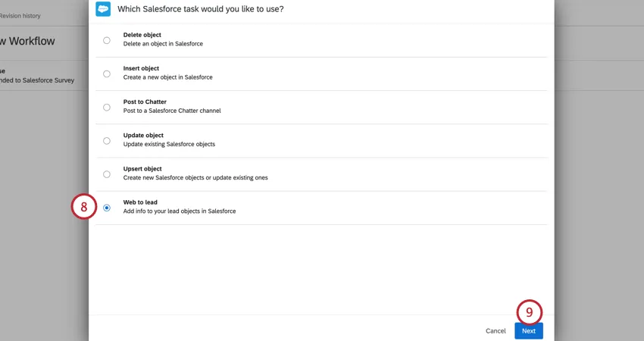Click 'Post to a Salesforce Chatter channel' text

pos(172,111)
